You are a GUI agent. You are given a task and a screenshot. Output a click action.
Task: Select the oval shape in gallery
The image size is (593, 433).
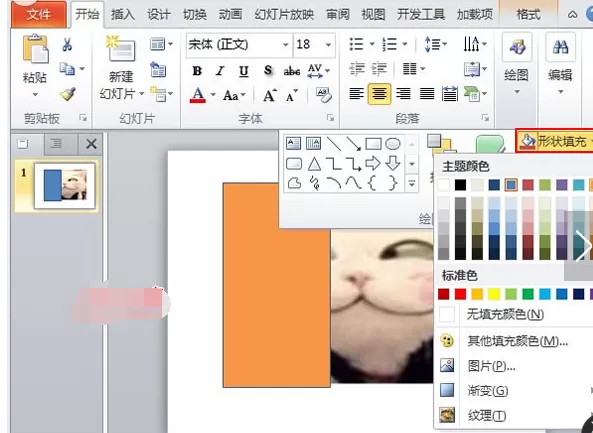point(393,144)
